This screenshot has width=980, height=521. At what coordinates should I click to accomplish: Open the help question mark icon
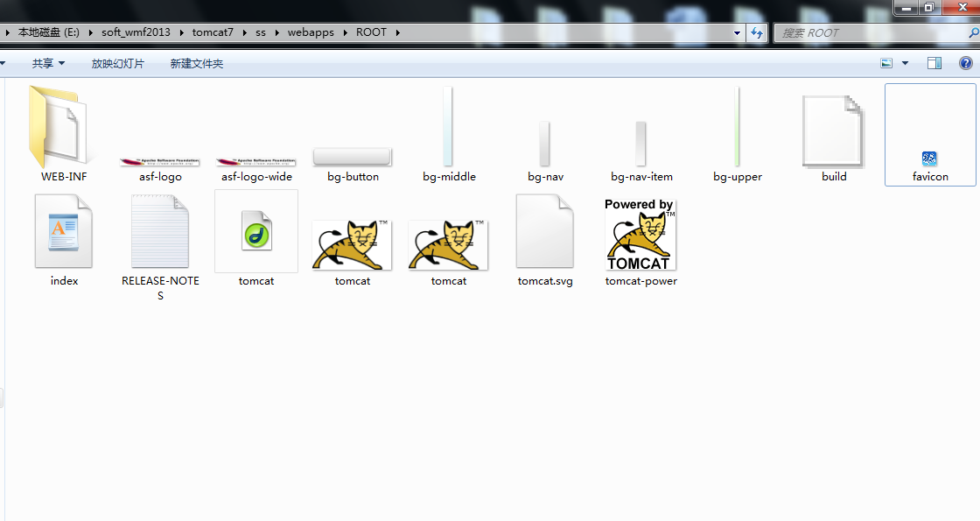coord(966,63)
